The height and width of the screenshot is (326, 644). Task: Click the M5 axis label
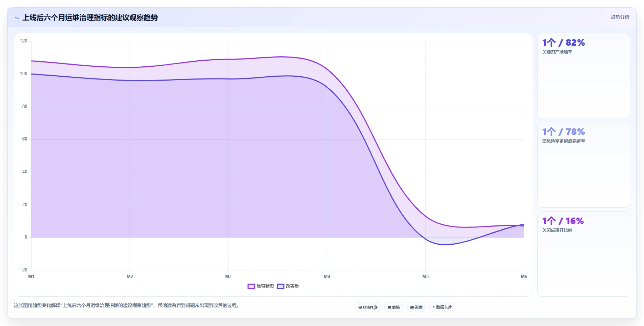426,276
